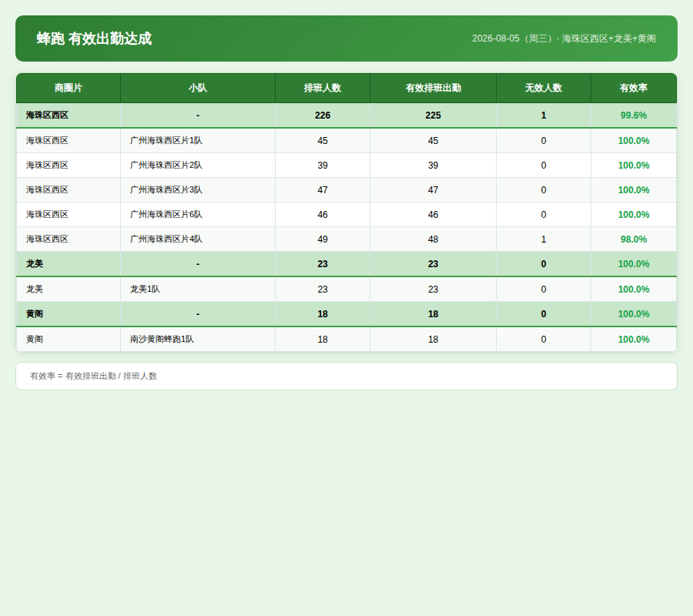Screen dimensions: 693x616
Task: Click 有效排班出勤 46 in 6队 row
Action: point(433,215)
